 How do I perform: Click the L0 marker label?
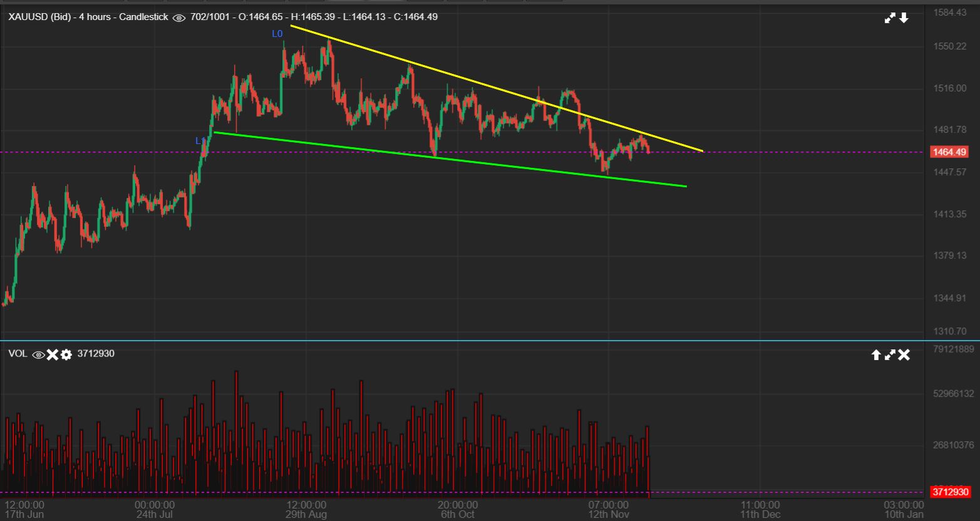277,34
